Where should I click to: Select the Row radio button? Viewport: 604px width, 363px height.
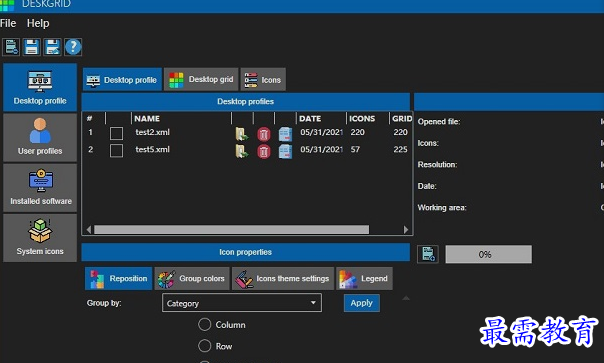205,346
